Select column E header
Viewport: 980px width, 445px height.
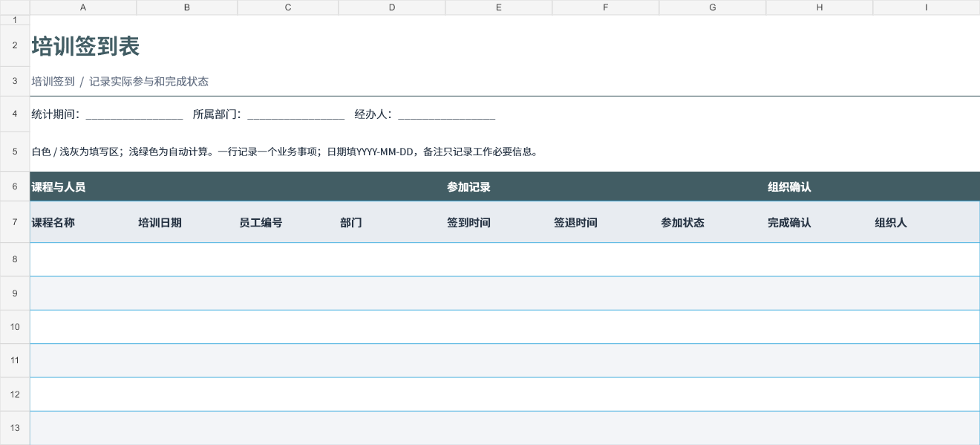[x=499, y=7]
